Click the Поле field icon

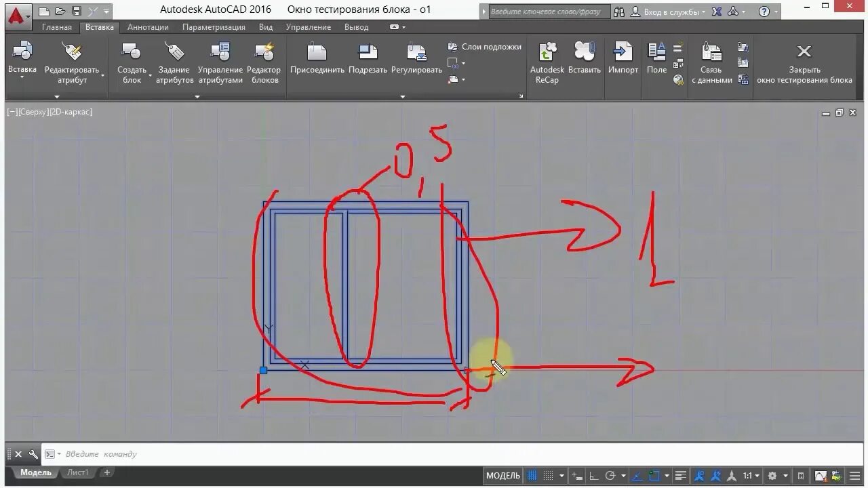point(656,52)
